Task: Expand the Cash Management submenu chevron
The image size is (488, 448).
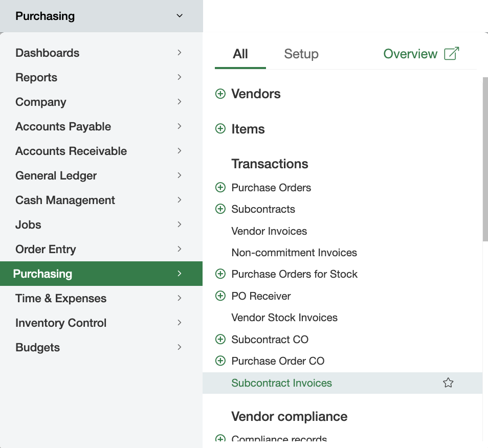Action: click(x=179, y=200)
